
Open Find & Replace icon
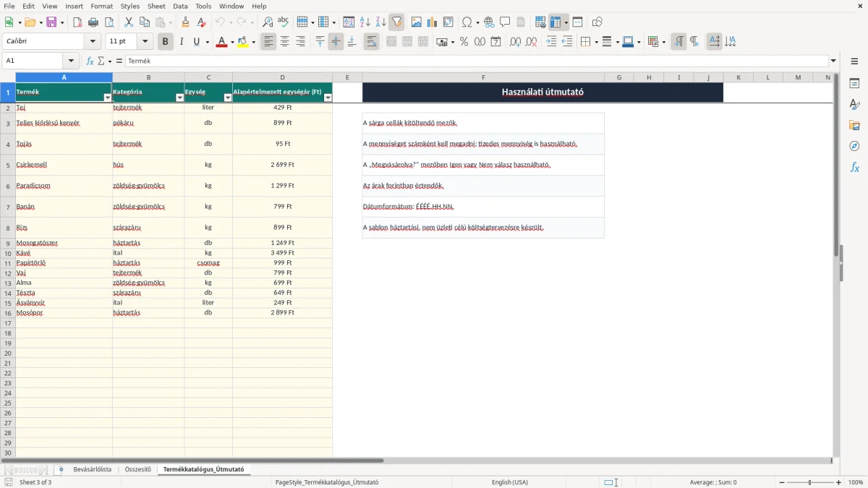click(268, 22)
